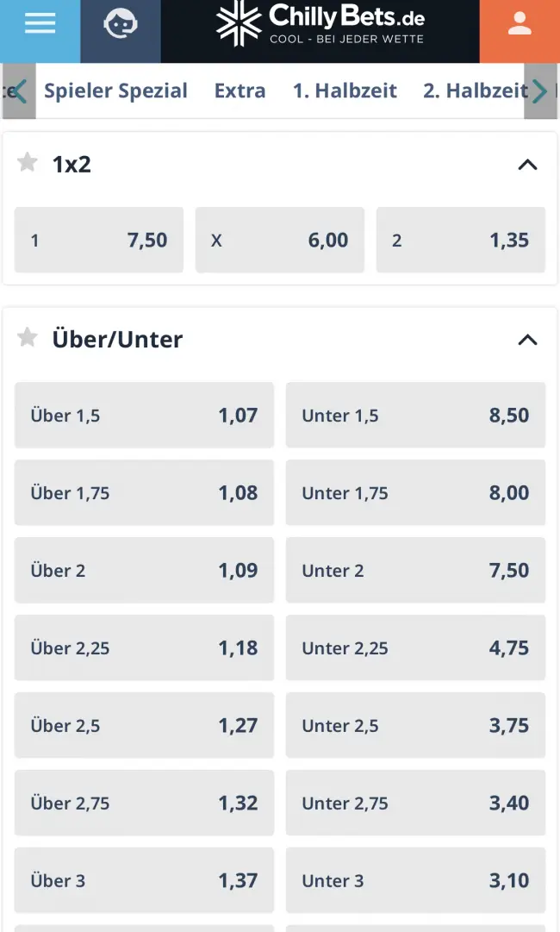Favorite the 1x2 market with the star
Image resolution: width=560 pixels, height=932 pixels.
(x=28, y=162)
